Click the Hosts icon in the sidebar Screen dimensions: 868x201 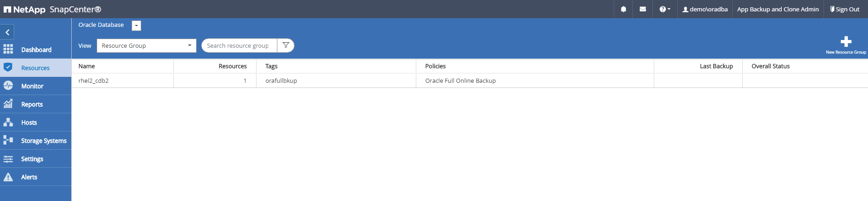(8, 122)
